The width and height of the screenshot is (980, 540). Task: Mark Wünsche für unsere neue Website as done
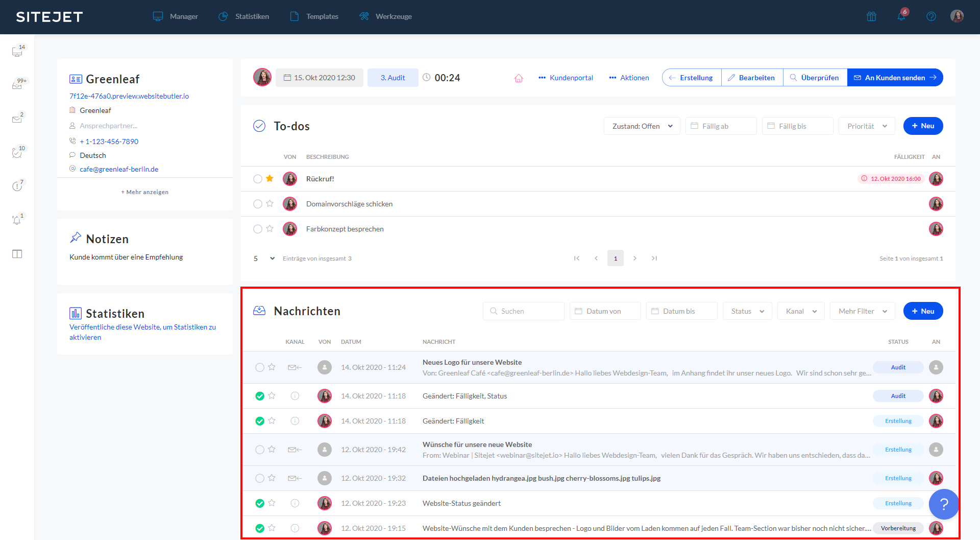[260, 450]
